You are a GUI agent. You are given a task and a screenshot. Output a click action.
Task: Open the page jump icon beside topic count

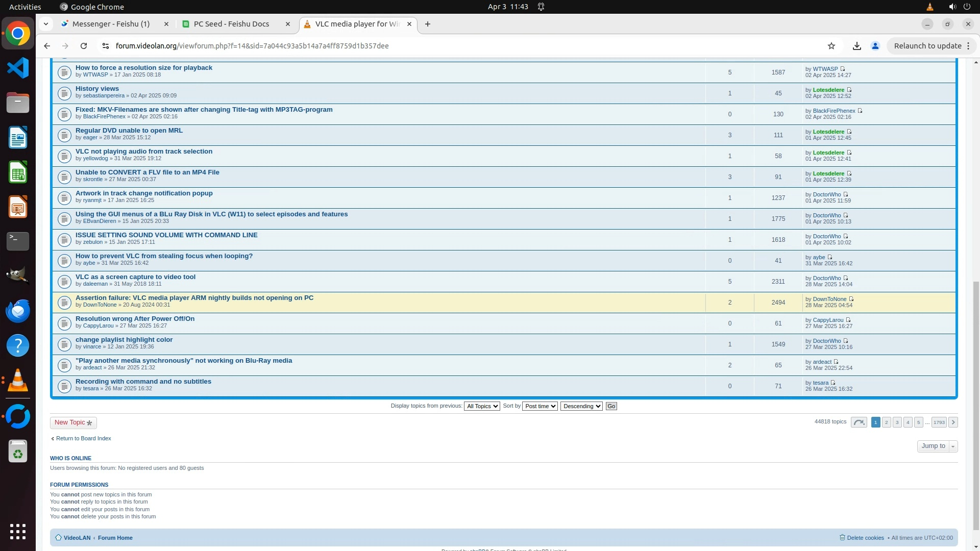[x=859, y=422]
